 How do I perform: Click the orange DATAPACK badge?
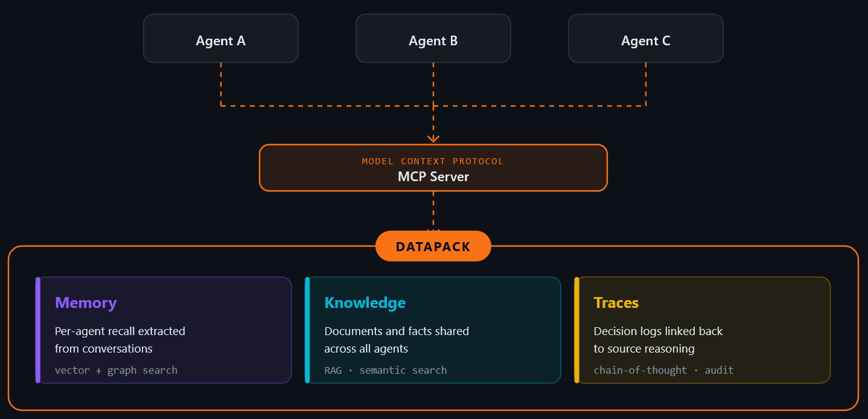433,246
